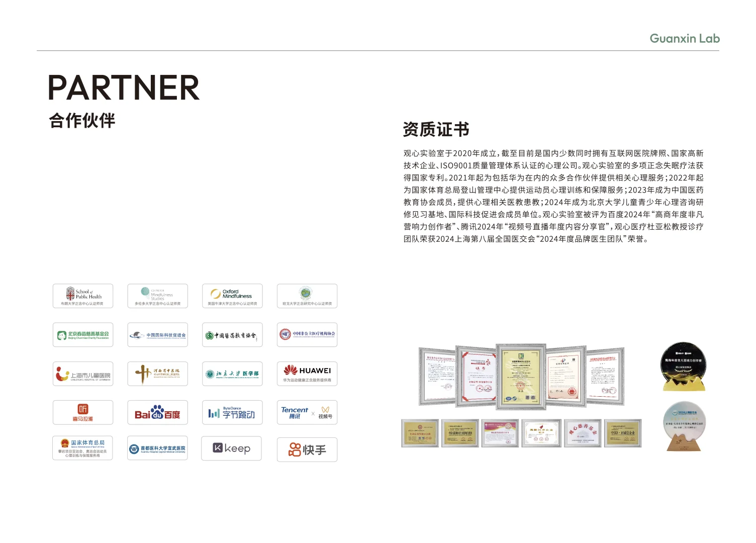Image resolution: width=756 pixels, height=543 pixels.
Task: Click the text line starting 得国家专利。2021年起
Action: pos(553,177)
